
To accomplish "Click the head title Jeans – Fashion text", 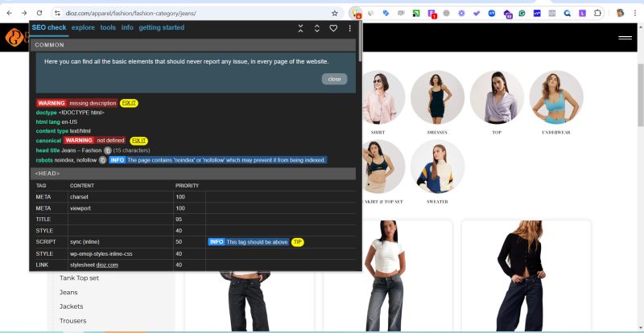I will point(81,150).
